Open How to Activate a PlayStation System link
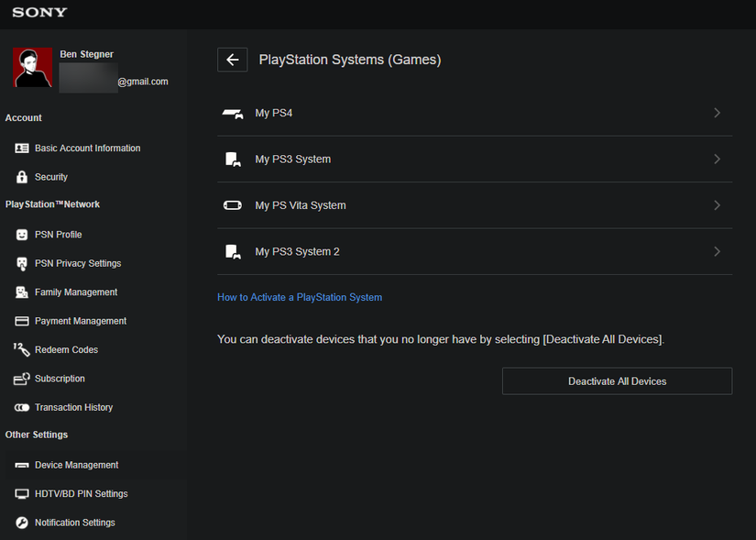 tap(300, 297)
